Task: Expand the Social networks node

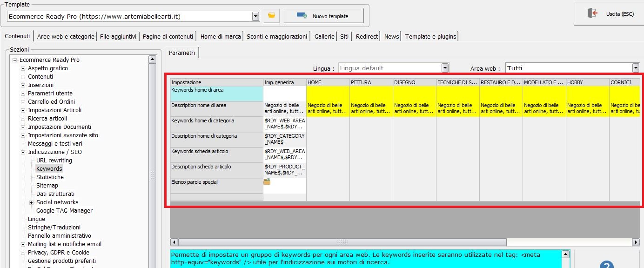Action: point(32,202)
